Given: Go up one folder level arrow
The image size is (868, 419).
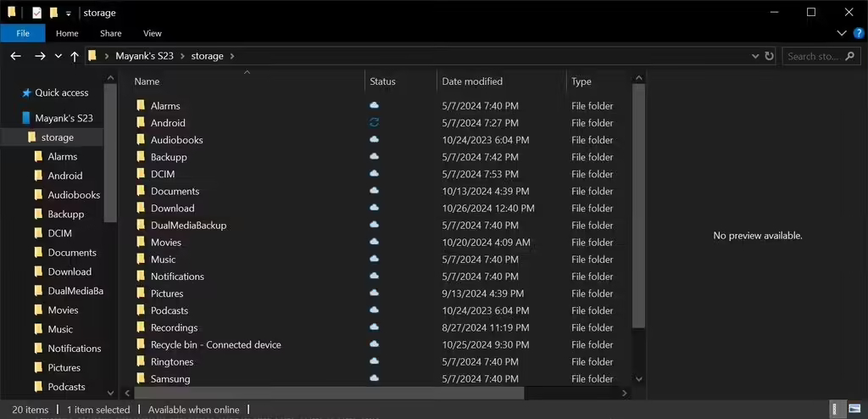Looking at the screenshot, I should [75, 56].
